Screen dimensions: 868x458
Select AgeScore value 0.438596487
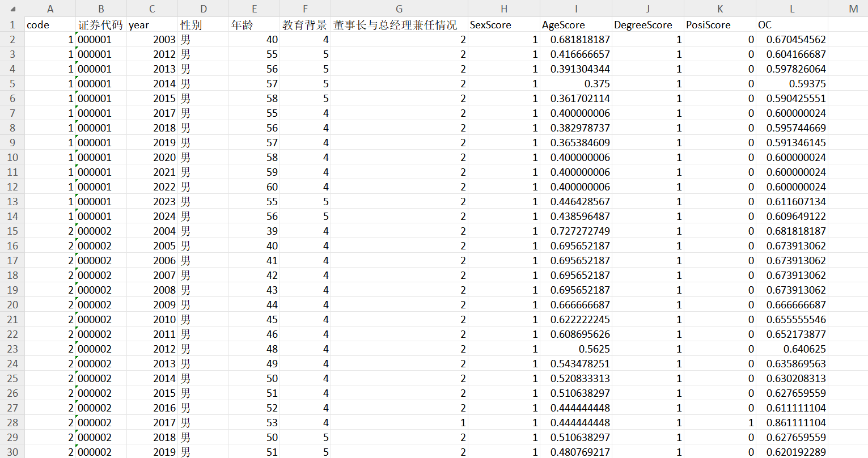[576, 217]
